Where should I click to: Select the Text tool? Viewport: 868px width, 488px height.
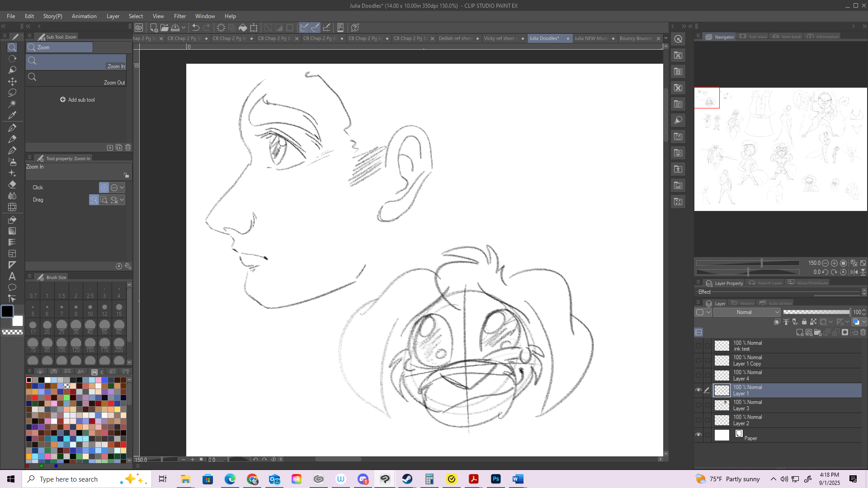tap(12, 276)
